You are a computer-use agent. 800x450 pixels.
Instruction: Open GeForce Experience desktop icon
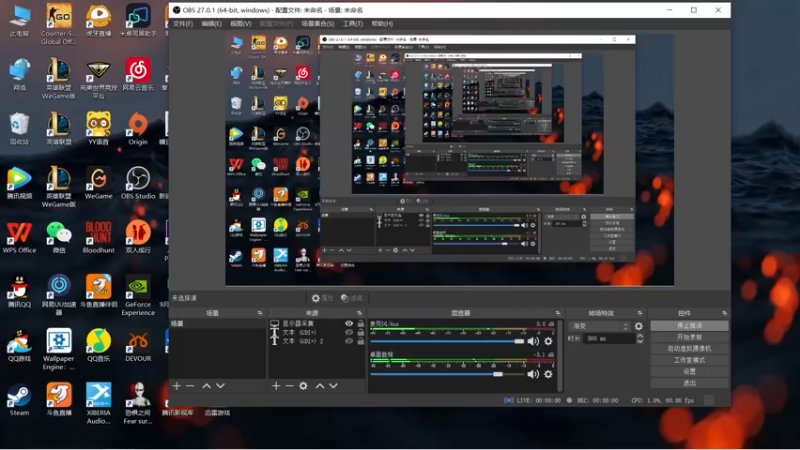pyautogui.click(x=138, y=295)
